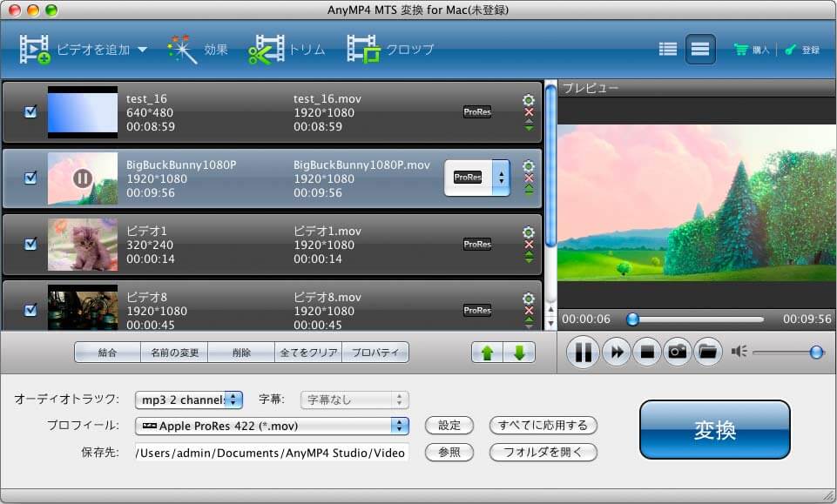Fast forward the preview
The image size is (837, 504).
pyautogui.click(x=617, y=352)
